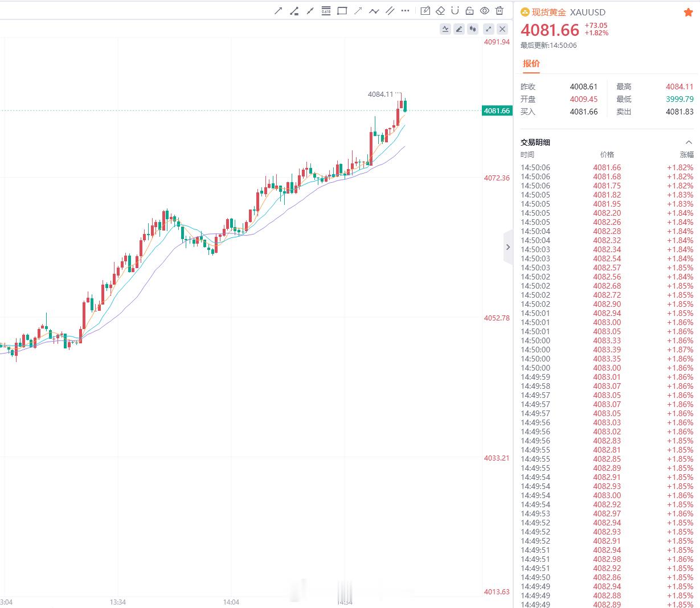Switch chart type with candlestick icon
Viewport: 700px width, 608px height.
[473, 29]
